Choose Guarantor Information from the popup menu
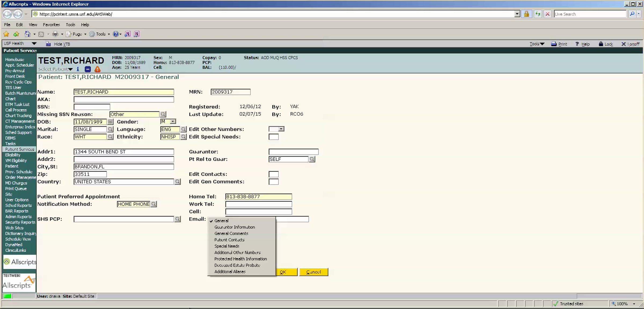The width and height of the screenshot is (644, 309). click(x=235, y=227)
